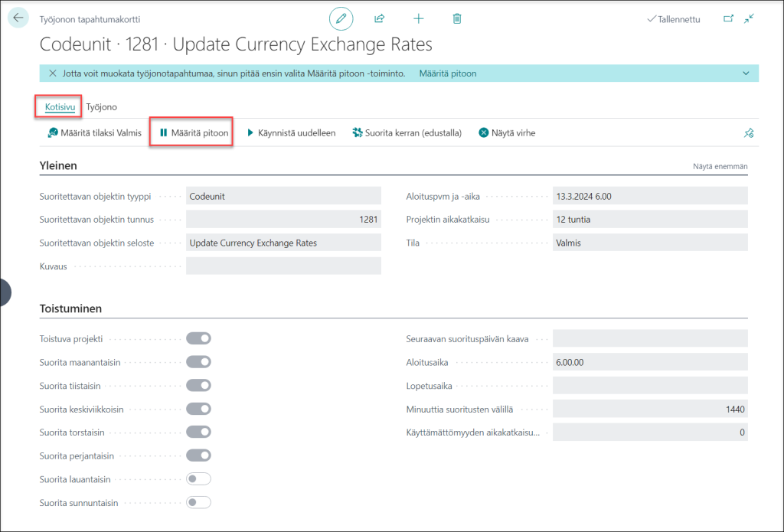Click the plus icon for new record

click(419, 18)
